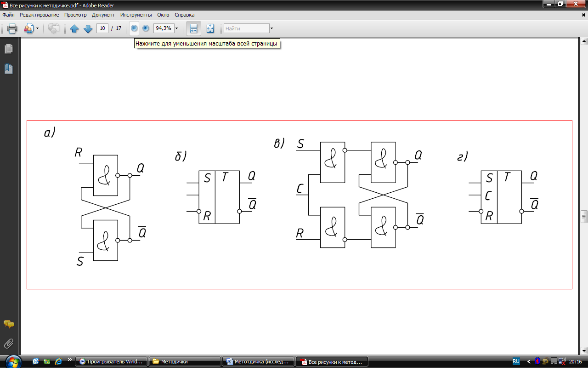
Task: Expand hidden tray icons arrow
Action: tap(529, 362)
